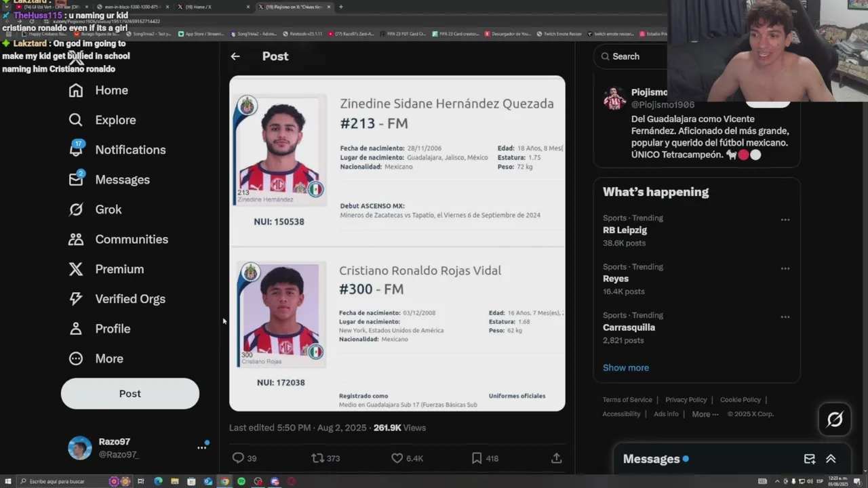
Task: Open account menu dots beside Razo97
Action: (x=201, y=447)
